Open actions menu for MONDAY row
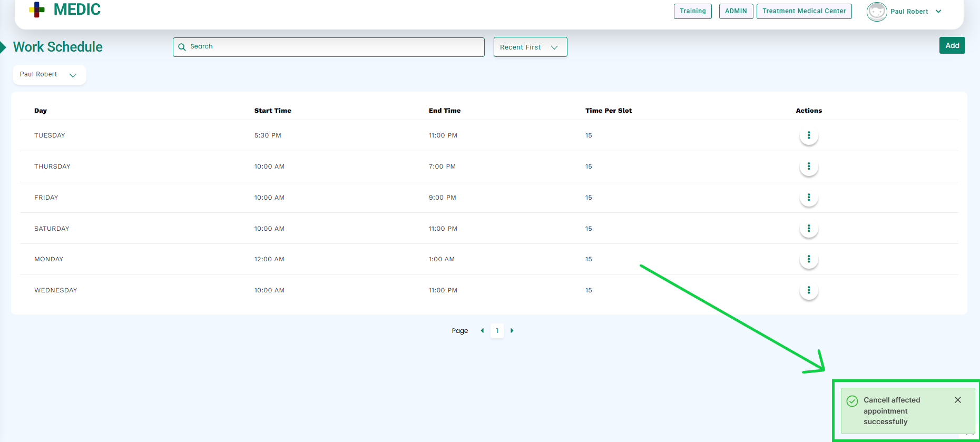The image size is (980, 442). [x=808, y=259]
